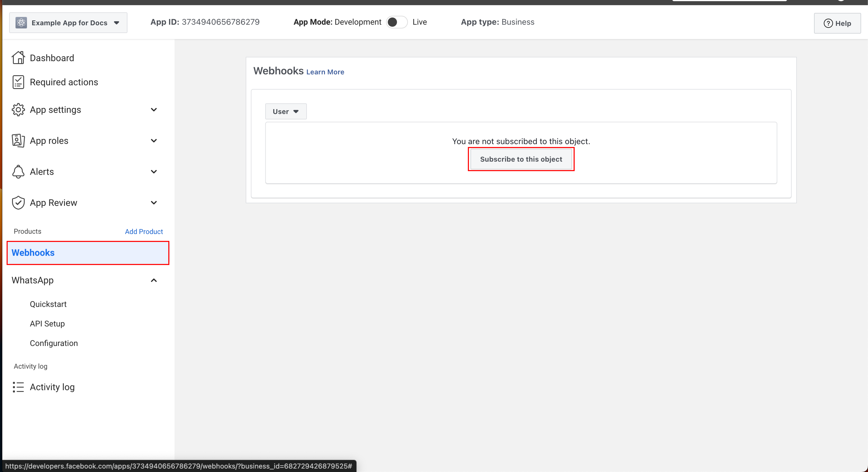Image resolution: width=868 pixels, height=472 pixels.
Task: Expand the Alerts section chevron
Action: click(x=154, y=172)
